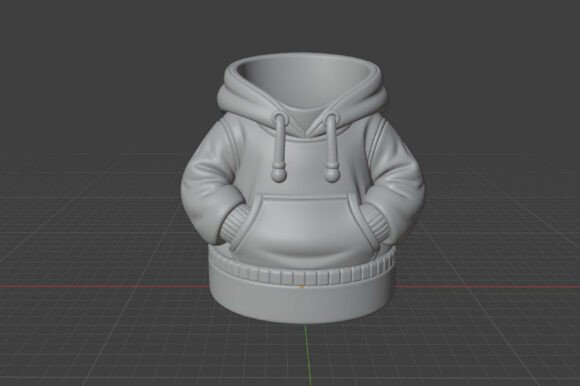Click the orange origin point on model base
The height and width of the screenshot is (386, 580).
pyautogui.click(x=301, y=286)
